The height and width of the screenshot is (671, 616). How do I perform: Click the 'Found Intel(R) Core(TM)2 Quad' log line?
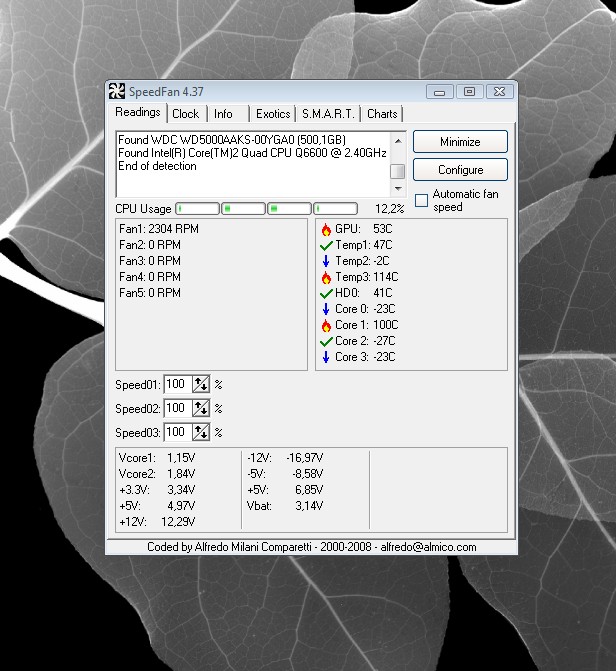(252, 153)
